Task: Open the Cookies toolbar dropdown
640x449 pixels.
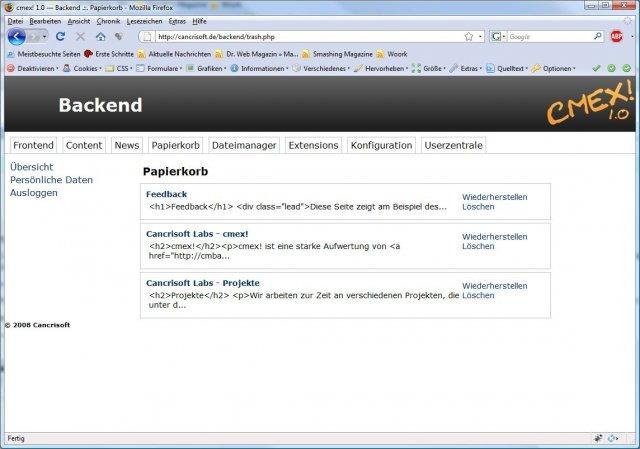Action: point(82,69)
